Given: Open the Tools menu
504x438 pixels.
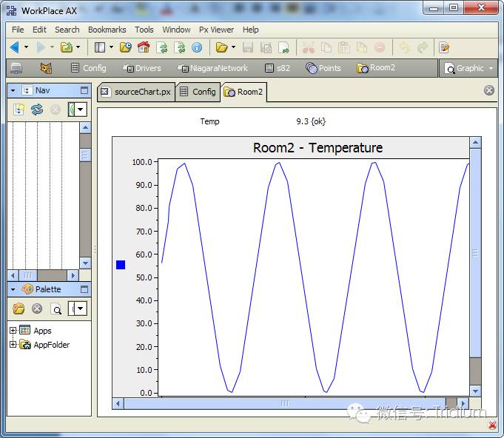Looking at the screenshot, I should (x=144, y=30).
